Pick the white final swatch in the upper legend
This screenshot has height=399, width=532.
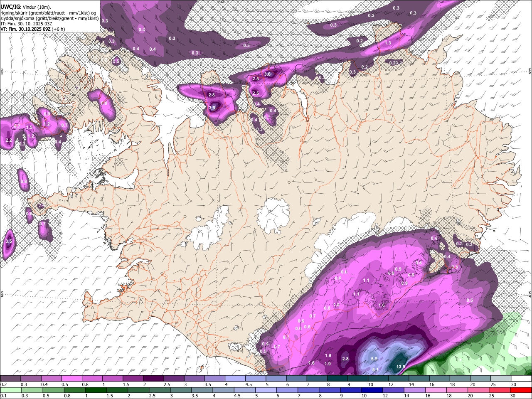(521, 379)
